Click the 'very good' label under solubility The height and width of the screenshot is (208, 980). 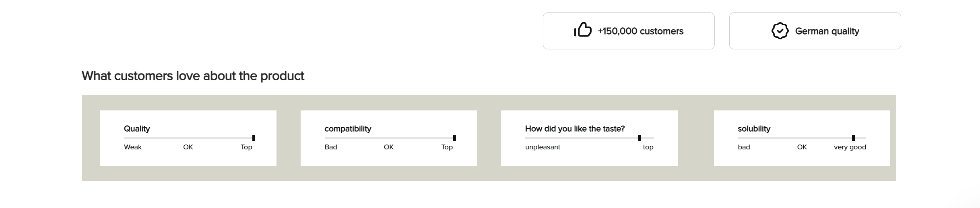(850, 147)
